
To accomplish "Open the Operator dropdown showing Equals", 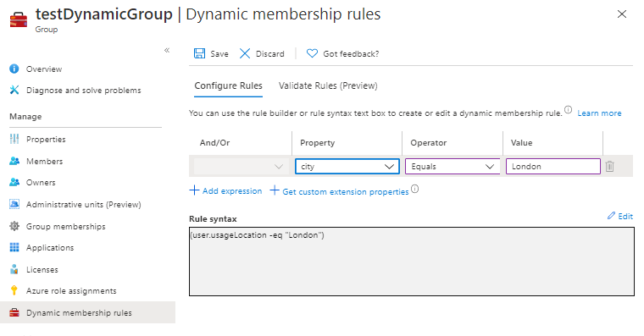I will (452, 166).
